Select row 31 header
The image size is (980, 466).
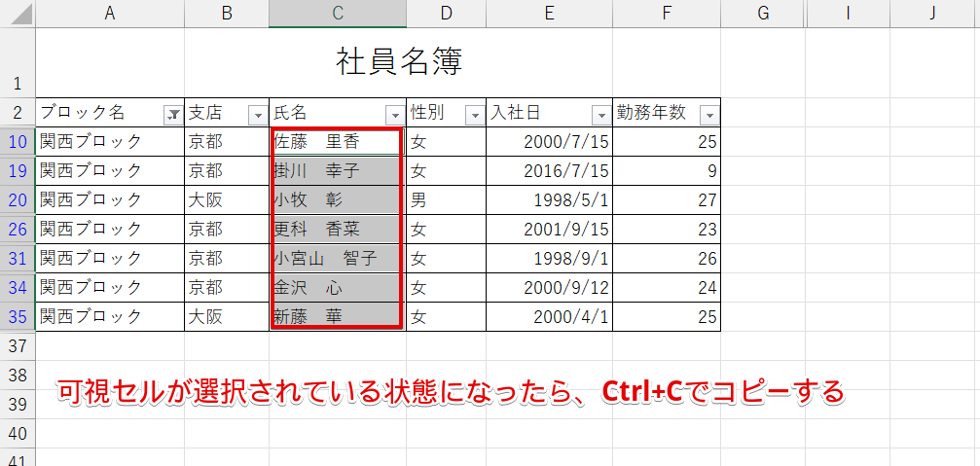18,258
